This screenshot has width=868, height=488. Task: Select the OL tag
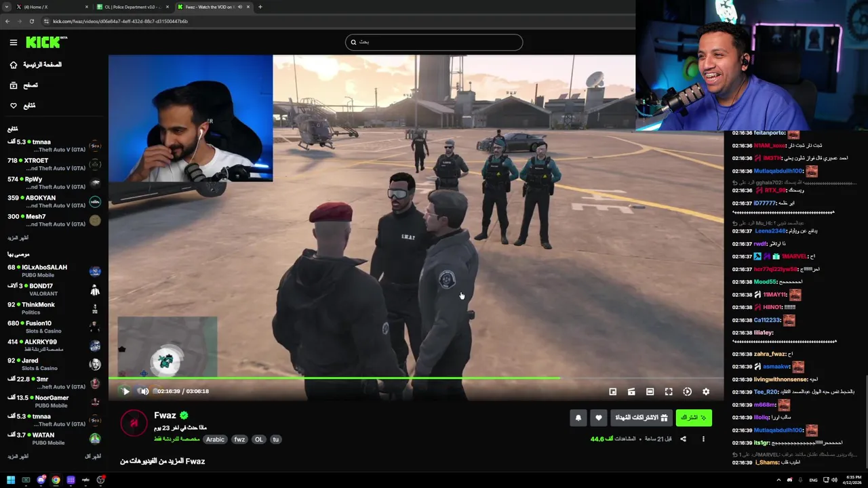point(258,439)
